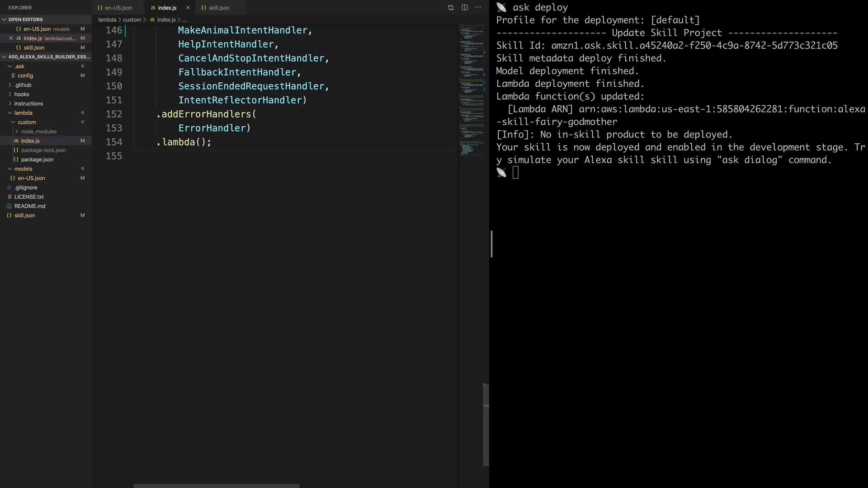Click the LICENSE.txt file icon
868x488 pixels.
coord(9,197)
